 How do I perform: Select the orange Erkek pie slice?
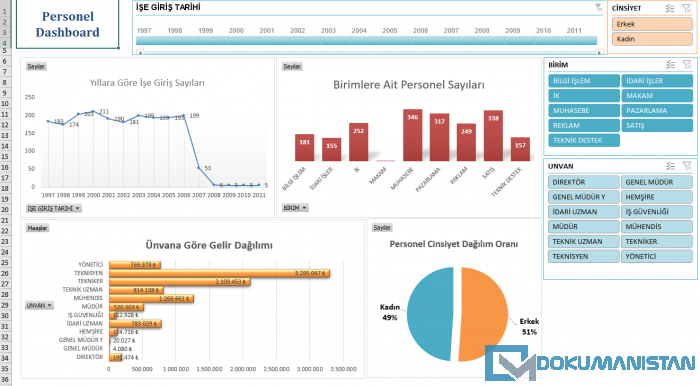(484, 314)
